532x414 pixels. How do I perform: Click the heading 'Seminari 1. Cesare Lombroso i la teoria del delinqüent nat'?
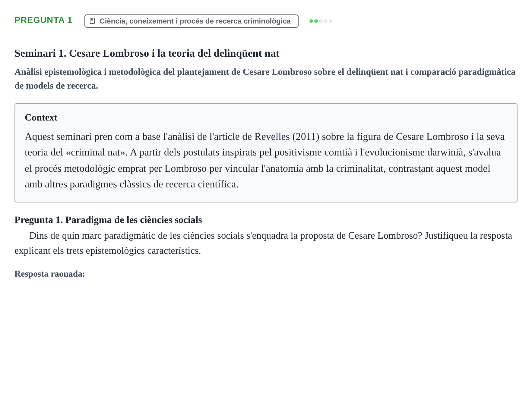point(147,53)
